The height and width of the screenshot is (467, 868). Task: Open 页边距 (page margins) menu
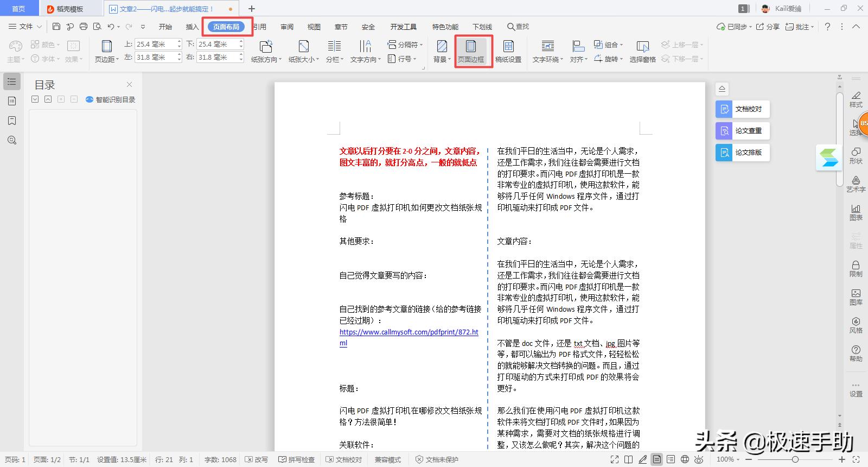tap(106, 52)
